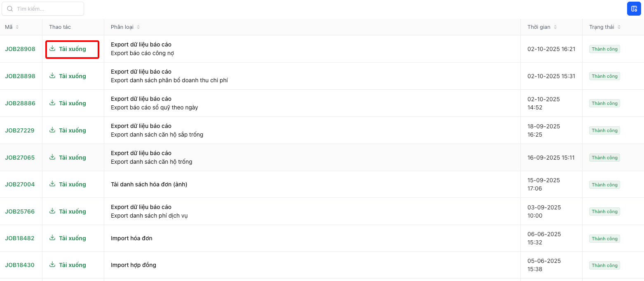644x281 pixels.
Task: Click Thành công status badge of JOB27004
Action: [604, 185]
